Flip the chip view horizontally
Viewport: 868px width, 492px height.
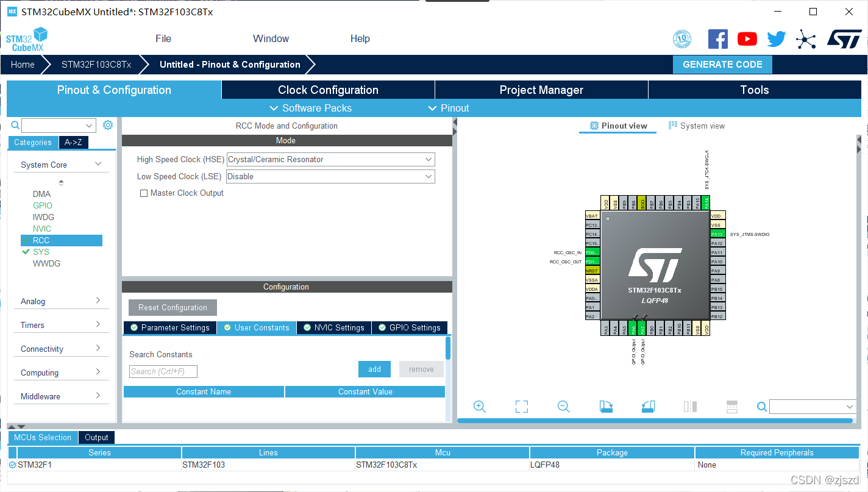(x=690, y=407)
